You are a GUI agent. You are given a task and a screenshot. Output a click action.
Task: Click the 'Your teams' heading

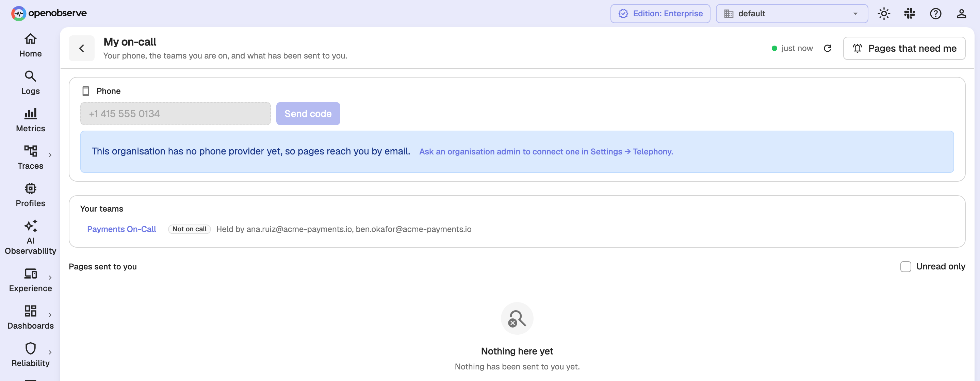pyautogui.click(x=102, y=209)
